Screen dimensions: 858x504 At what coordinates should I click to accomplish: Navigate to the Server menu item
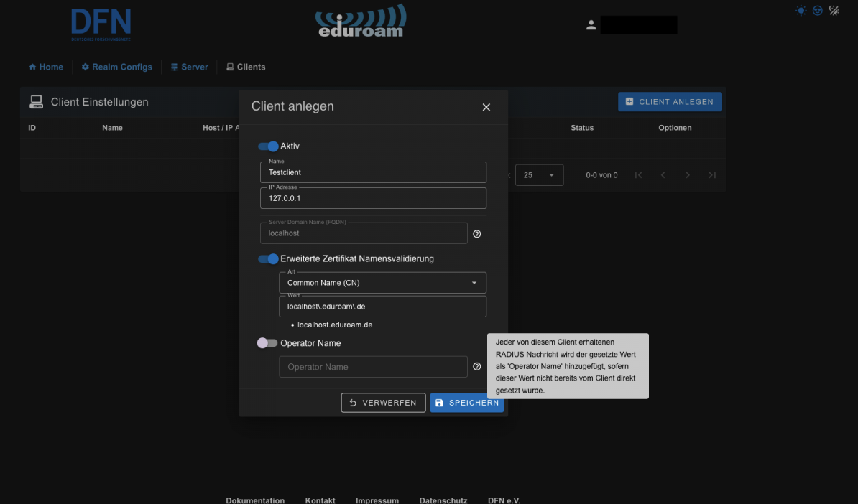[189, 67]
